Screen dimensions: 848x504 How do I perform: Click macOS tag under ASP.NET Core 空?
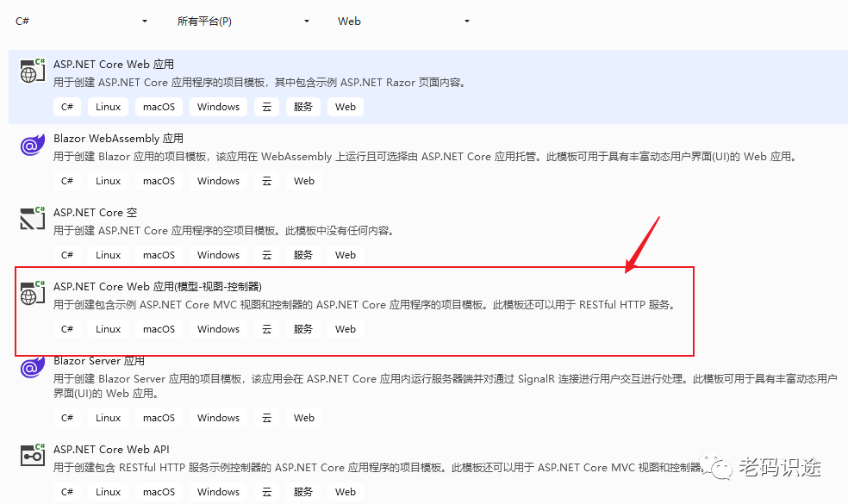[x=159, y=255]
